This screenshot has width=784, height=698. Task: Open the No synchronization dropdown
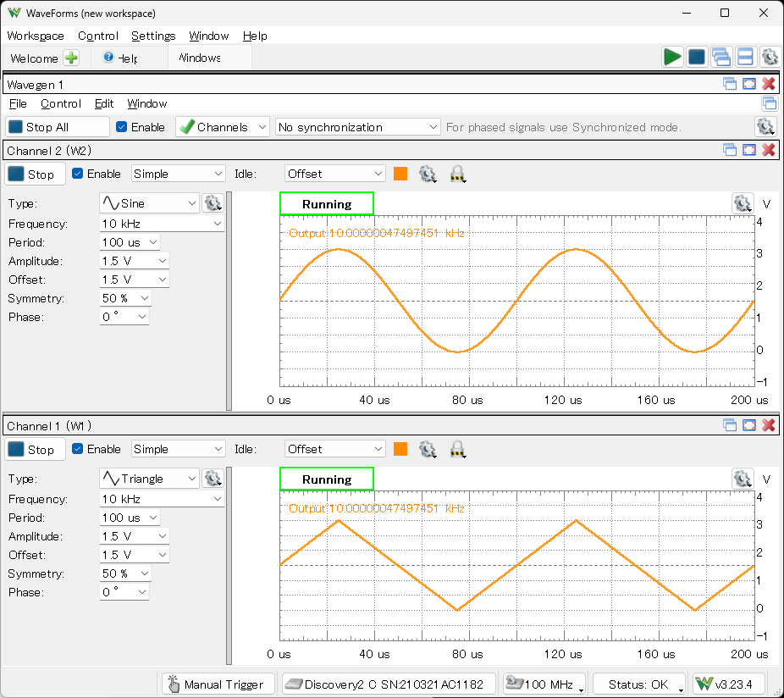(358, 127)
